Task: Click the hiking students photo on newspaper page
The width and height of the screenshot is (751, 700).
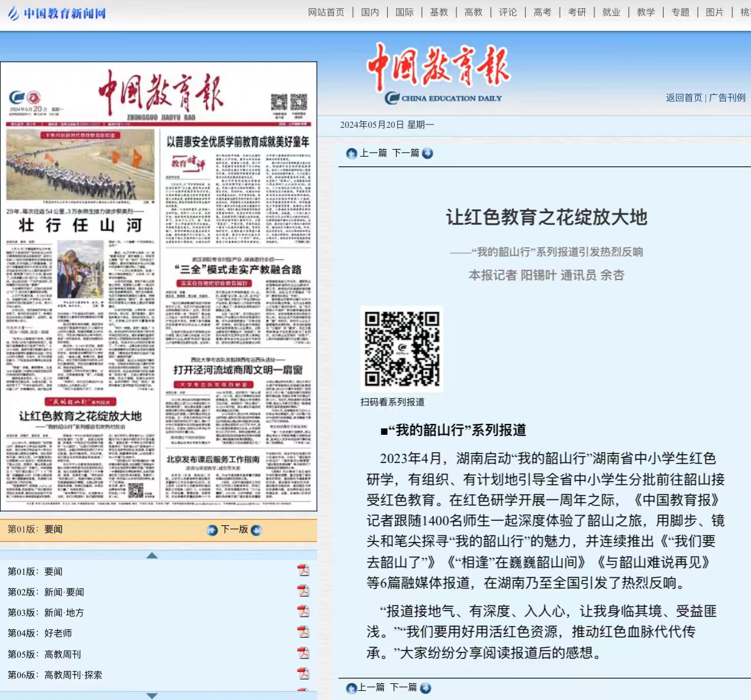Action: 80,165
